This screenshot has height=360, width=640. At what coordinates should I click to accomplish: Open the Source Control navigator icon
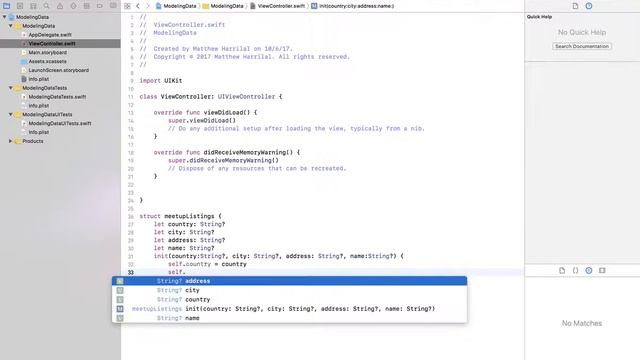(20, 6)
